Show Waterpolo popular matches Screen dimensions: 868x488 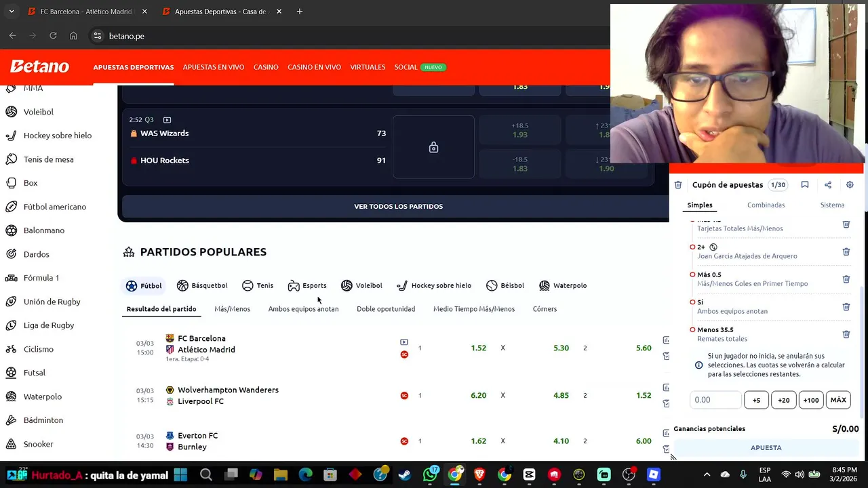[x=563, y=286]
